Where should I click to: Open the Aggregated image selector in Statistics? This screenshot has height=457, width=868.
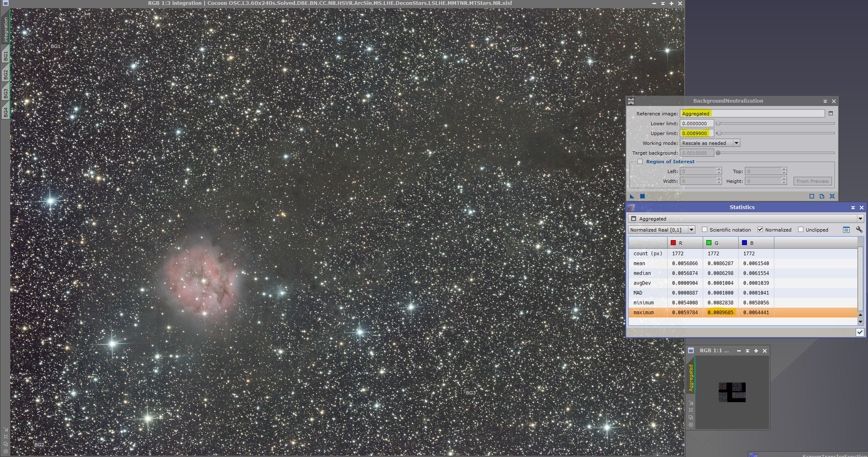click(x=861, y=218)
